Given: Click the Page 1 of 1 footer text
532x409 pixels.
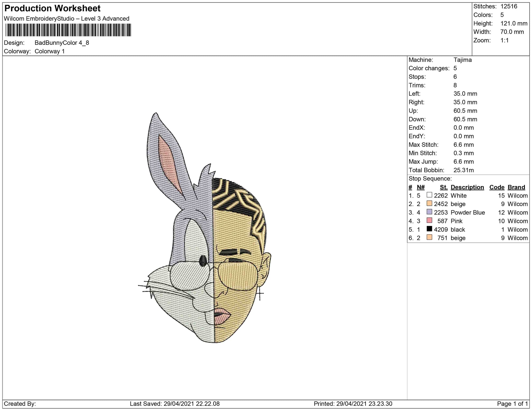Looking at the screenshot, I should 512,404.
